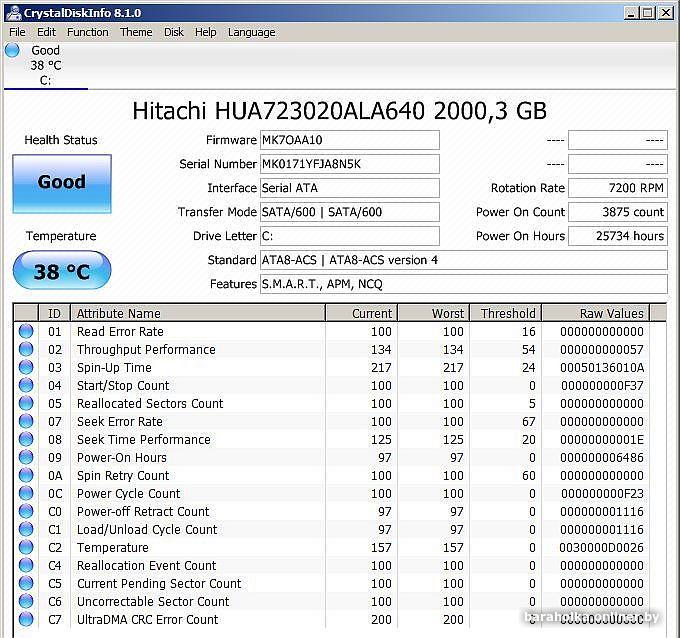Click the Spin-Up Time current value 217
The image size is (680, 638).
click(x=381, y=367)
